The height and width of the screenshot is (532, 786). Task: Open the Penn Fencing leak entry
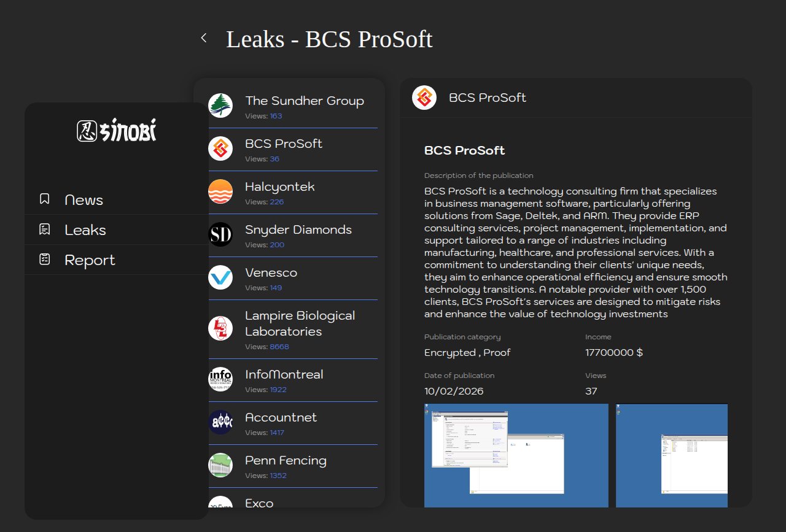click(x=286, y=460)
